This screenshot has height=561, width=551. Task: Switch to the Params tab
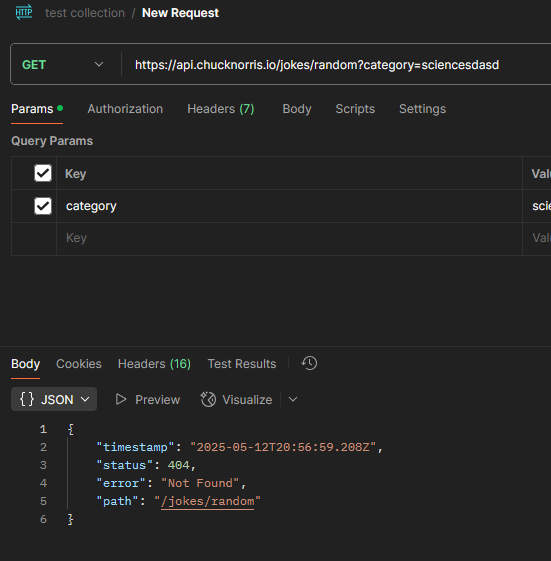pyautogui.click(x=37, y=109)
